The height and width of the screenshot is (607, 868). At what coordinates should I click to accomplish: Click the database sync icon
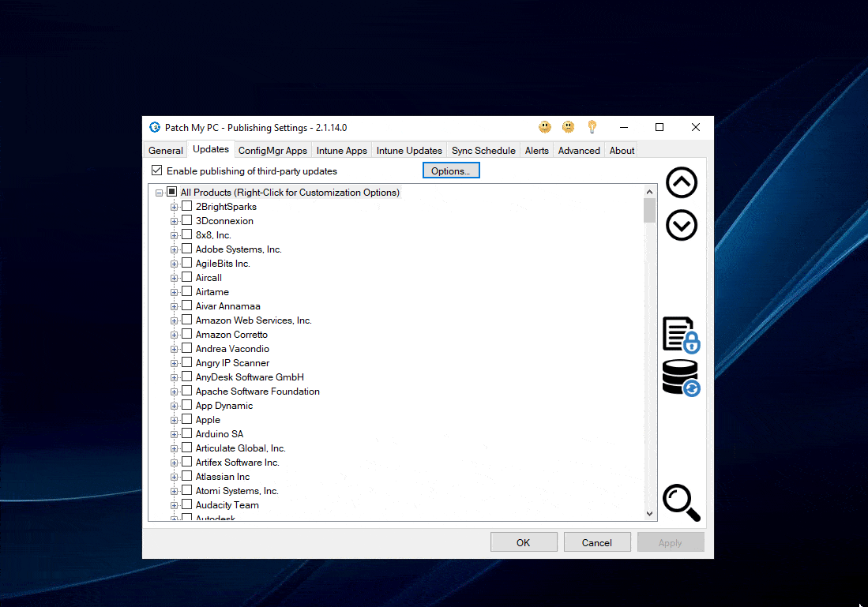pyautogui.click(x=682, y=378)
